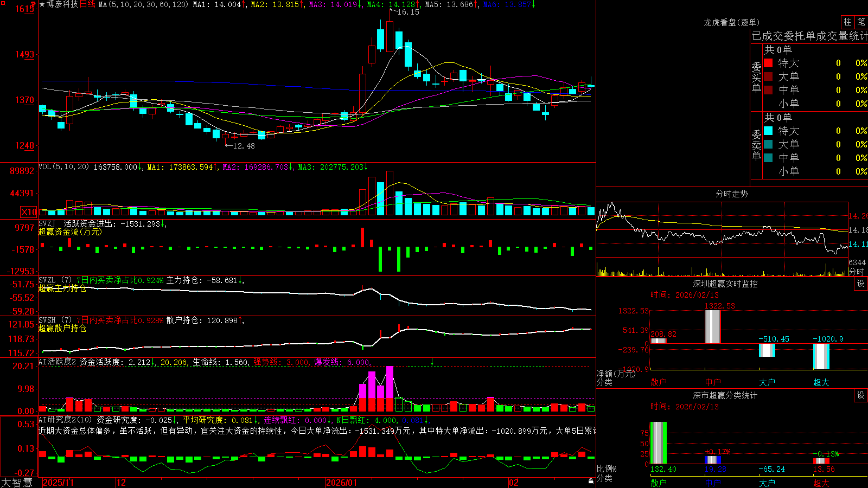Click the 生命线: 1.560 value

[221, 362]
